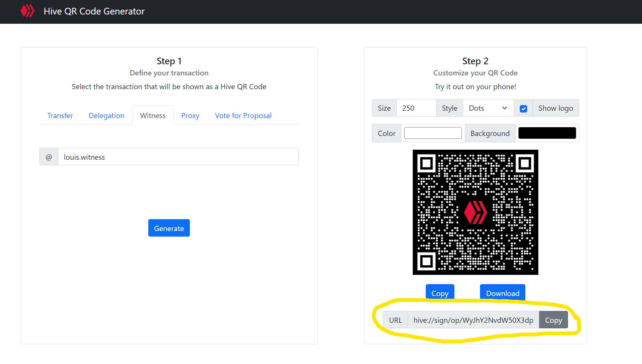Select the hive://sign URL text field

tap(473, 320)
